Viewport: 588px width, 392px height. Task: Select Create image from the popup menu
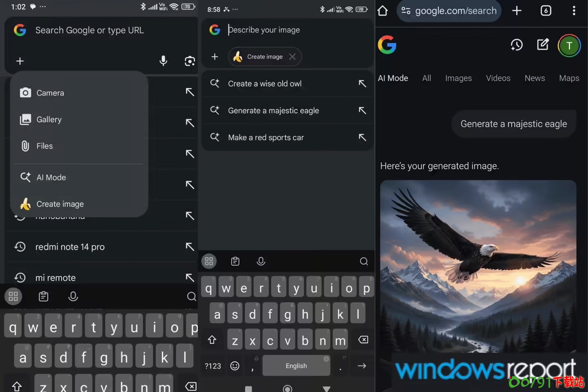[x=60, y=204]
